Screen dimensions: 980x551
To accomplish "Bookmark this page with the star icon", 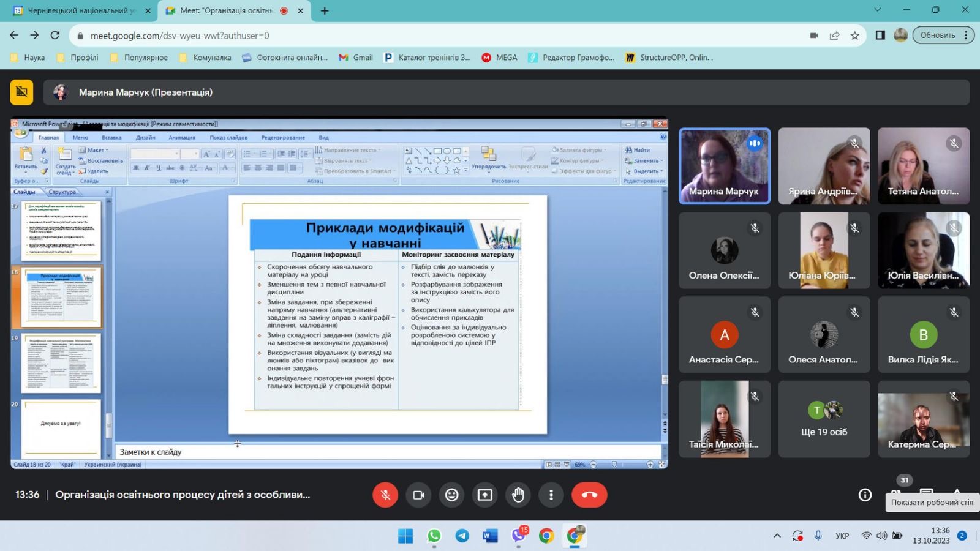I will [x=855, y=36].
